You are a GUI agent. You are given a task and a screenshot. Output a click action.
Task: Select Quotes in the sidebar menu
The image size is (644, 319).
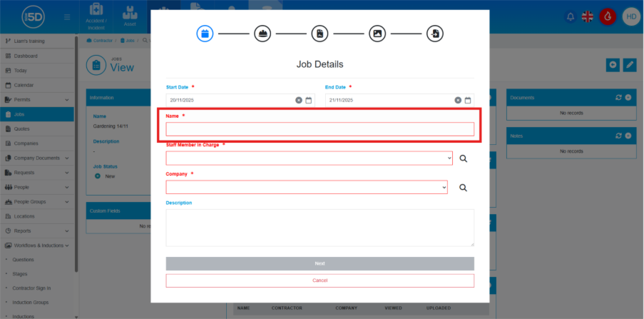(22, 129)
